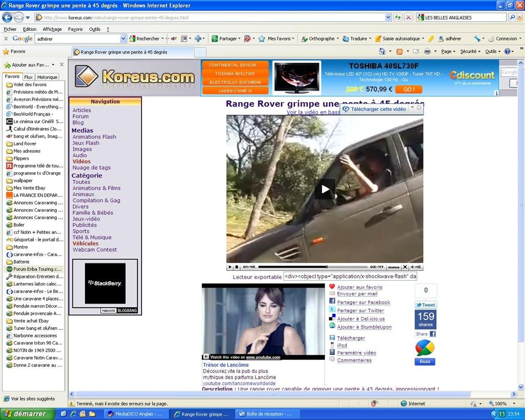Open Envoyer par mail link
The width and height of the screenshot is (525, 420).
point(357,294)
